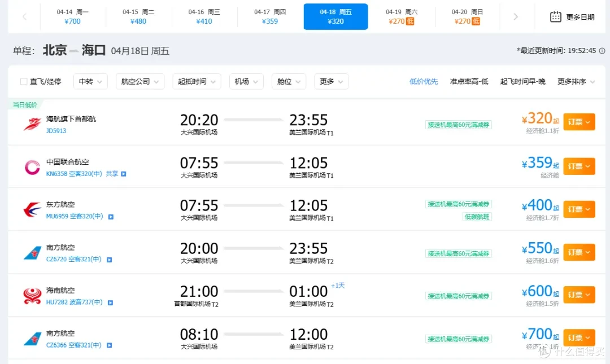This screenshot has height=364, width=610.
Task: Book the ¥359 KN6358 flight
Action: pos(579,166)
